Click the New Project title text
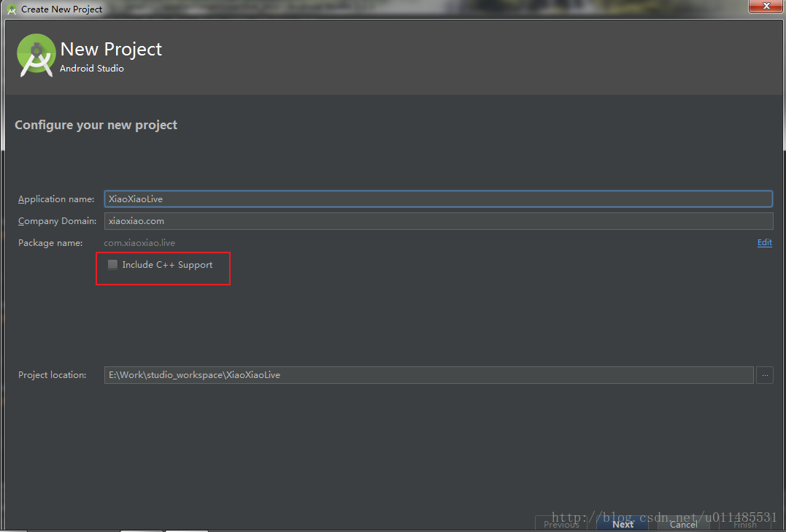Screen dimensions: 786x532 click(111, 49)
